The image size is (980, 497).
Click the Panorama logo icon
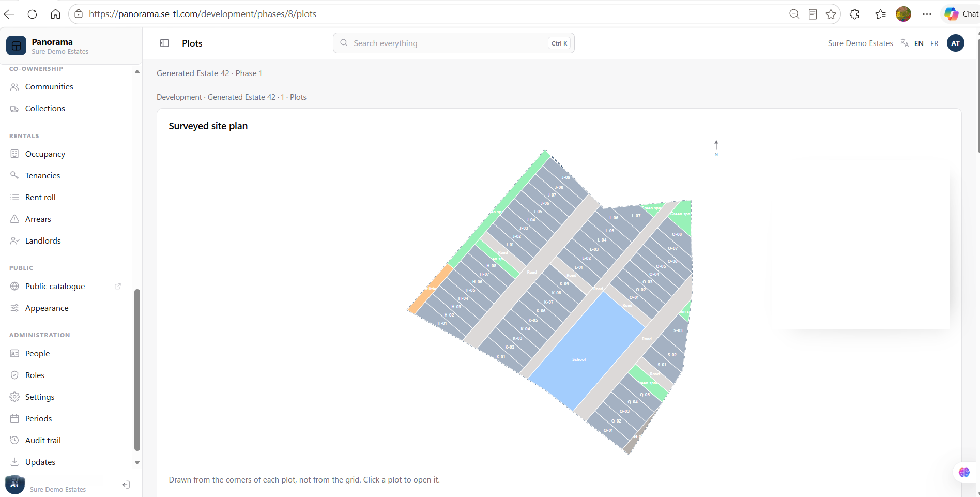click(16, 46)
